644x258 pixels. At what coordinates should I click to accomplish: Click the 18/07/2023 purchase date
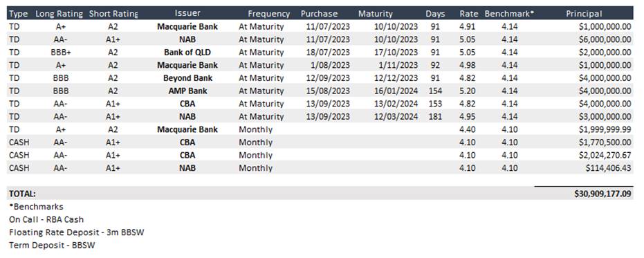[328, 52]
